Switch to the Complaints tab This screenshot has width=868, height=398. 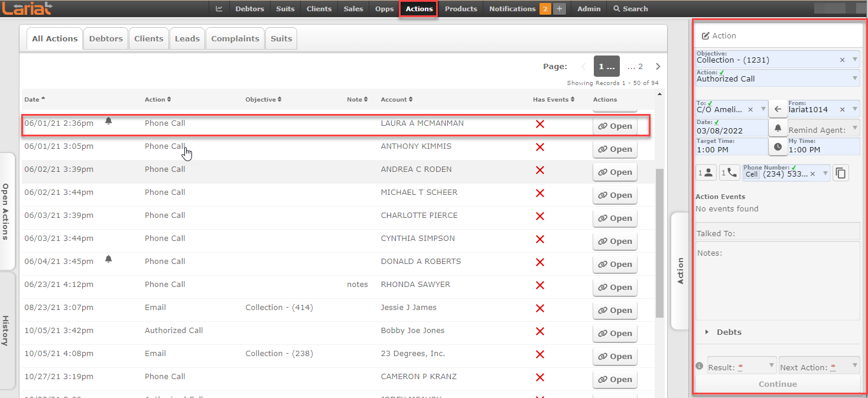tap(235, 38)
